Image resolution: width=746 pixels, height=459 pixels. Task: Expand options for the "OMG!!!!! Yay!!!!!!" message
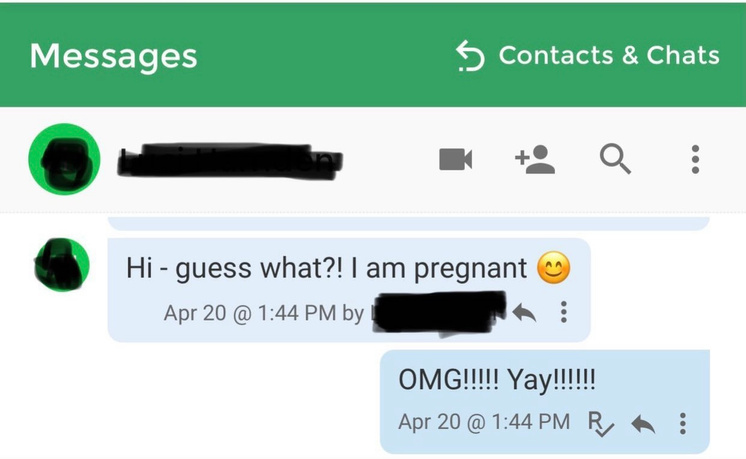(x=683, y=423)
